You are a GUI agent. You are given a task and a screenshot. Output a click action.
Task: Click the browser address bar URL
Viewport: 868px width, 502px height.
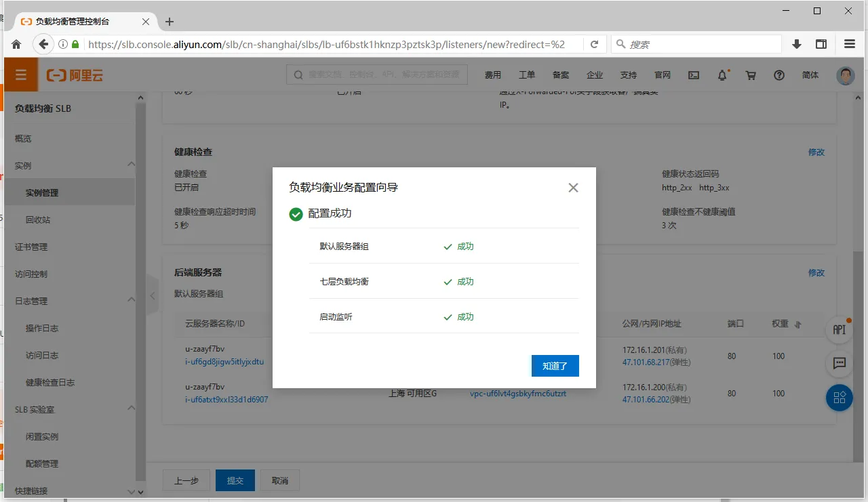(326, 44)
